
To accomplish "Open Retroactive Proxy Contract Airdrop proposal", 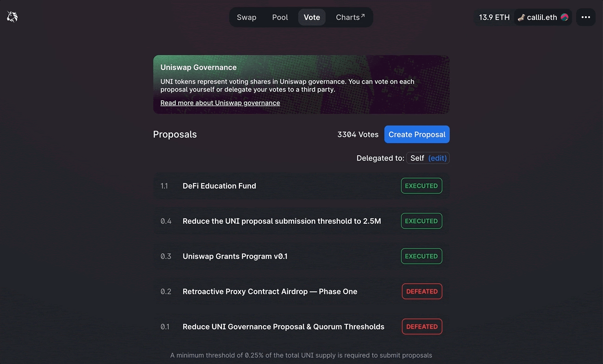I will pyautogui.click(x=270, y=291).
